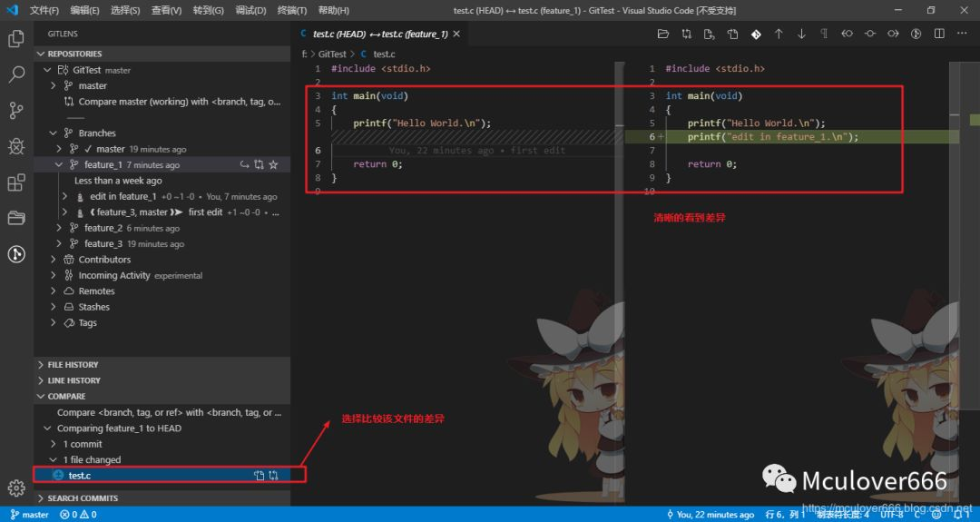Go to next change with down arrow
Screen dimensions: 980x522
[801, 34]
